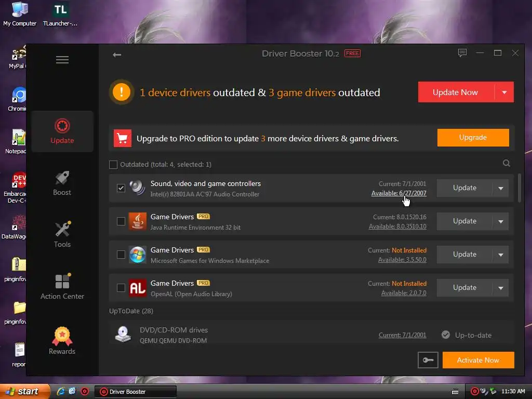Viewport: 532px width, 399px height.
Task: Toggle the Outdated select-all checkbox
Action: 113,165
